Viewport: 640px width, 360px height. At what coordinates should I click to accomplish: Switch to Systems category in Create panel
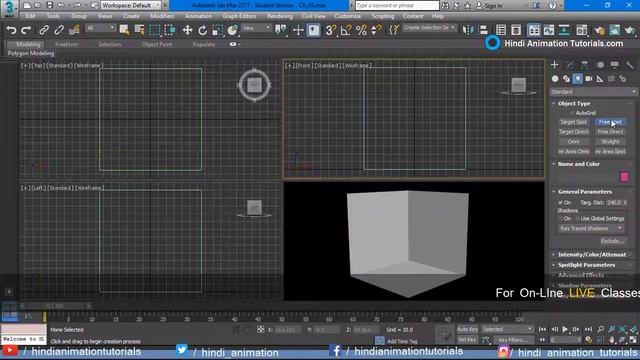[622, 78]
